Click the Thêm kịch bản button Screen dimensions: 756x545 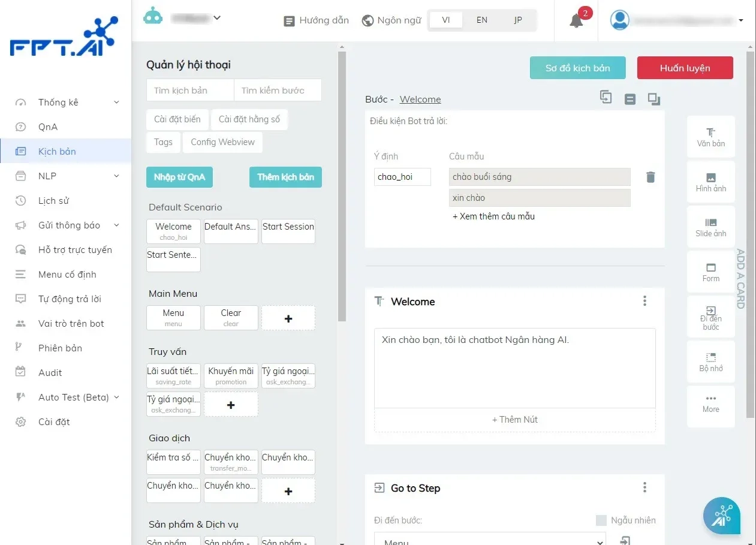(x=285, y=177)
